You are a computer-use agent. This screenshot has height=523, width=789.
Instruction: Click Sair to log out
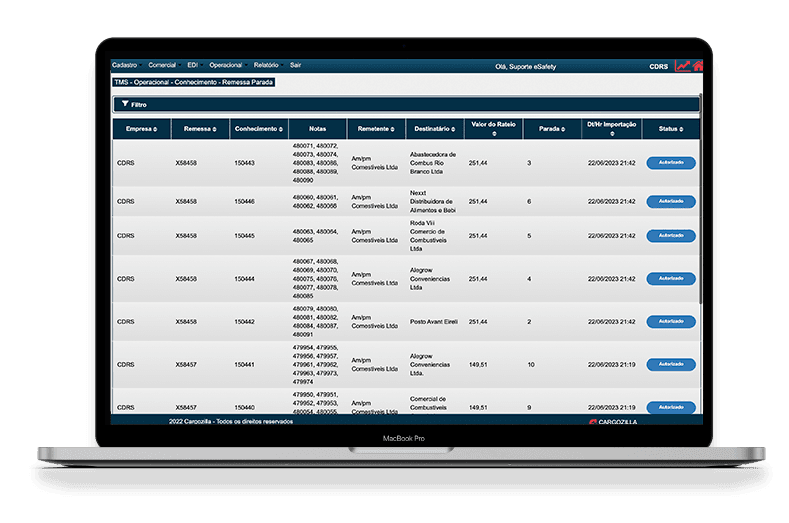pyautogui.click(x=296, y=65)
